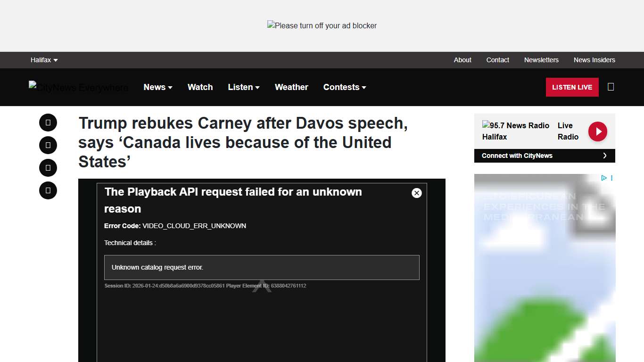Expand the News menu dropdown
The image size is (644, 362).
158,87
